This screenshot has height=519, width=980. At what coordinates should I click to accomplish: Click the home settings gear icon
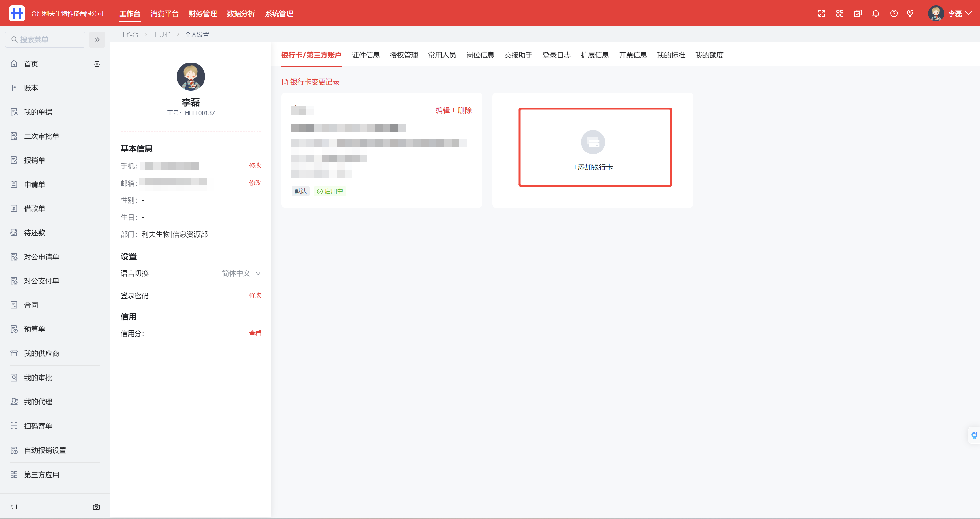(x=97, y=64)
